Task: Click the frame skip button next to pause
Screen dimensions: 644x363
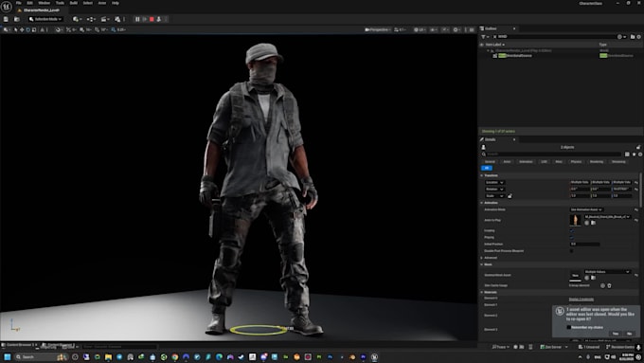Action: pos(145,19)
